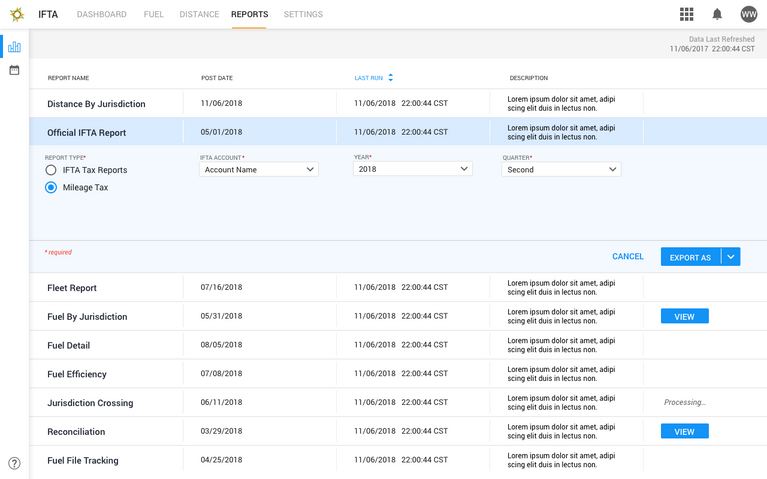Click the IFTA sun logo icon
The height and width of the screenshot is (479, 767).
point(17,14)
